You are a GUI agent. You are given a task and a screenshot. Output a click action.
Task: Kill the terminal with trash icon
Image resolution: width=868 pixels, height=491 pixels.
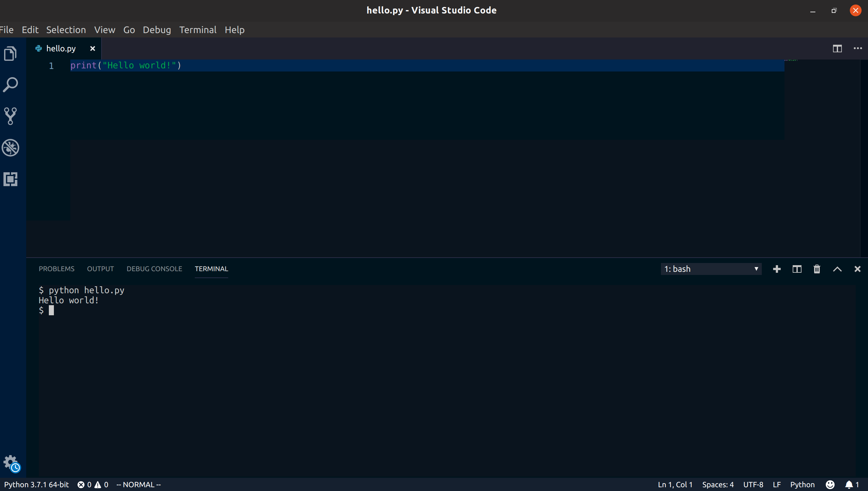[817, 269]
